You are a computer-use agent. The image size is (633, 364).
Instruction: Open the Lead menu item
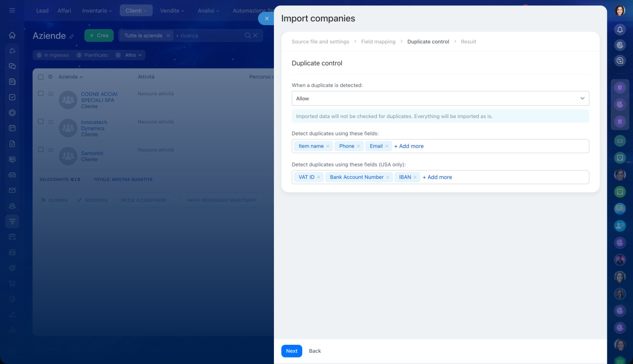42,10
